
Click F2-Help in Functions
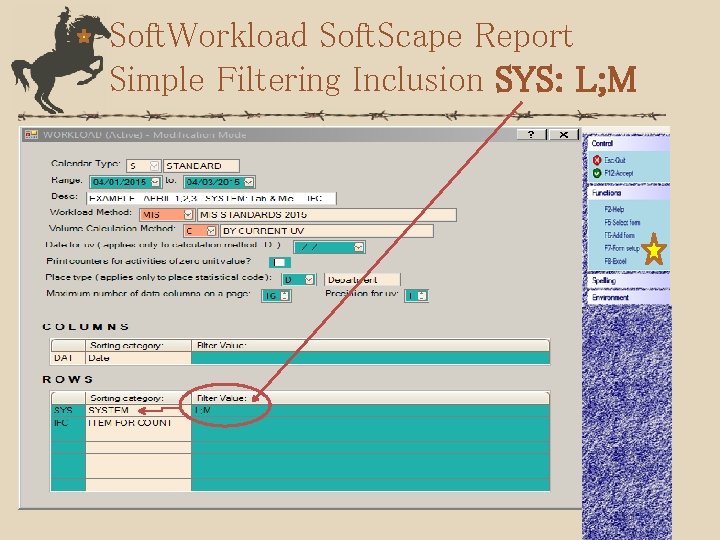pyautogui.click(x=614, y=209)
